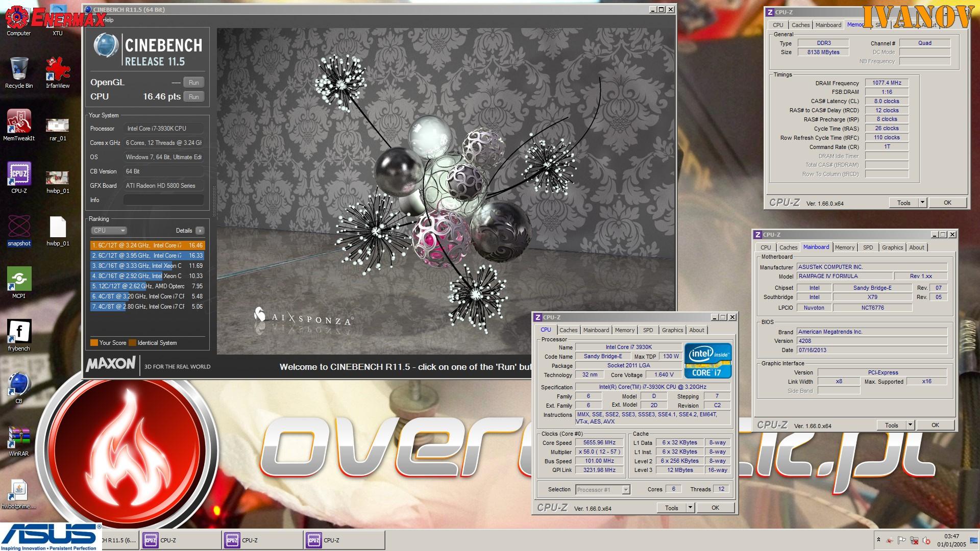Launch the CB Cinebench shortcut

coord(19,388)
